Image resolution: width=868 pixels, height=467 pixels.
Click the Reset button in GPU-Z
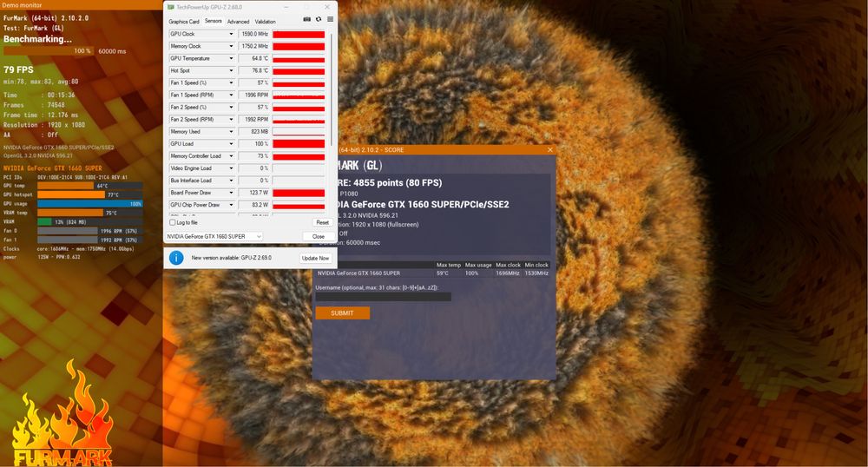[x=322, y=222]
